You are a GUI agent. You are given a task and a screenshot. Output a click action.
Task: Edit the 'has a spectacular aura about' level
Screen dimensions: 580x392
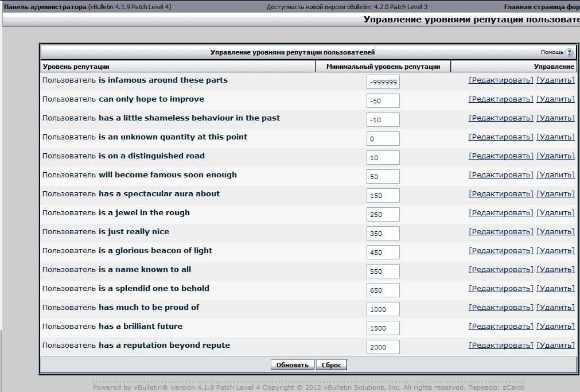pos(500,194)
